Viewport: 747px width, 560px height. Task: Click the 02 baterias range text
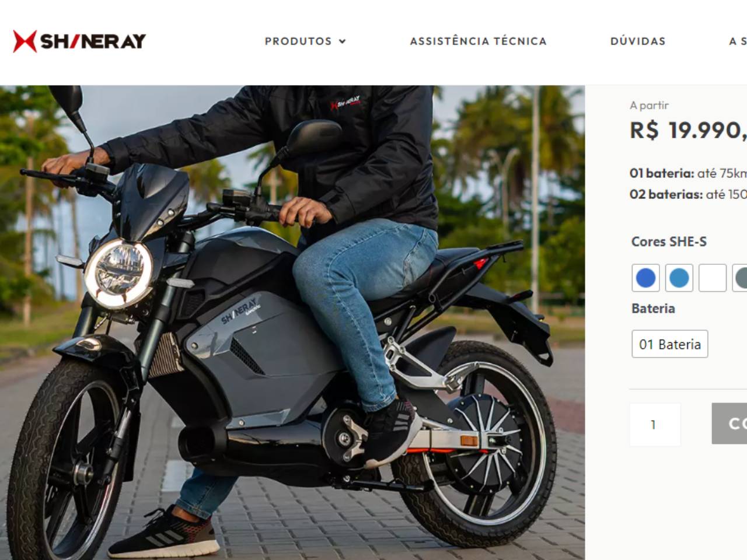coord(688,194)
